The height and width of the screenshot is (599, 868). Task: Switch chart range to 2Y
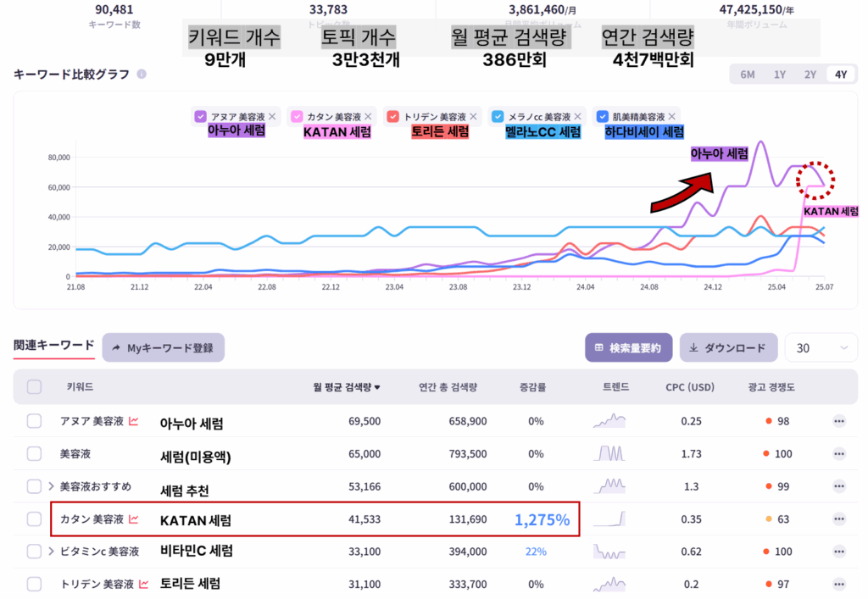[810, 74]
